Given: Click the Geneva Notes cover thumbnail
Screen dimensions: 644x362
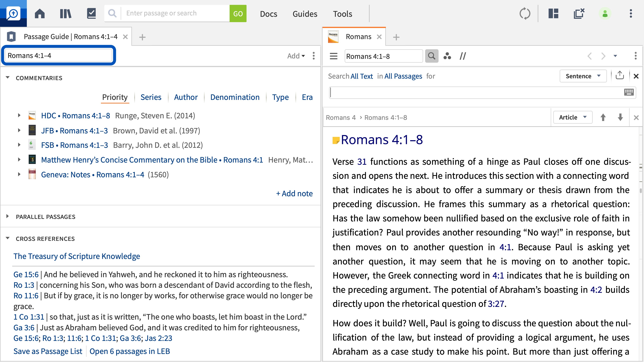Looking at the screenshot, I should (32, 174).
